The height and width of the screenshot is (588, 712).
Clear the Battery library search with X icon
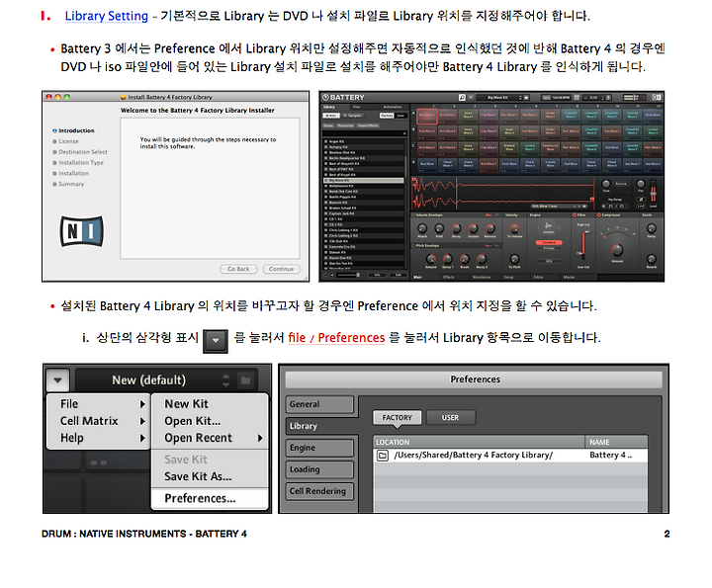(403, 133)
